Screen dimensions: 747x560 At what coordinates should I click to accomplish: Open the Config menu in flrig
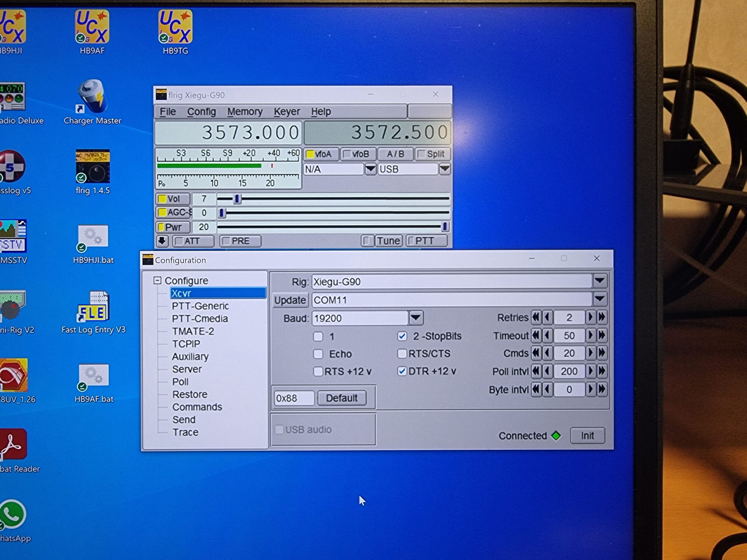[201, 112]
